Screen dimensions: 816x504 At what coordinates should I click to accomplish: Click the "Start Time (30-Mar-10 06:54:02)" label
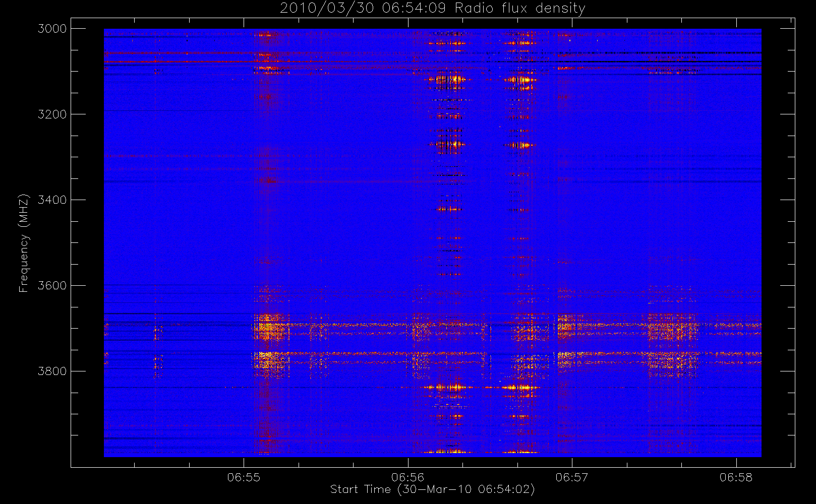point(432,489)
